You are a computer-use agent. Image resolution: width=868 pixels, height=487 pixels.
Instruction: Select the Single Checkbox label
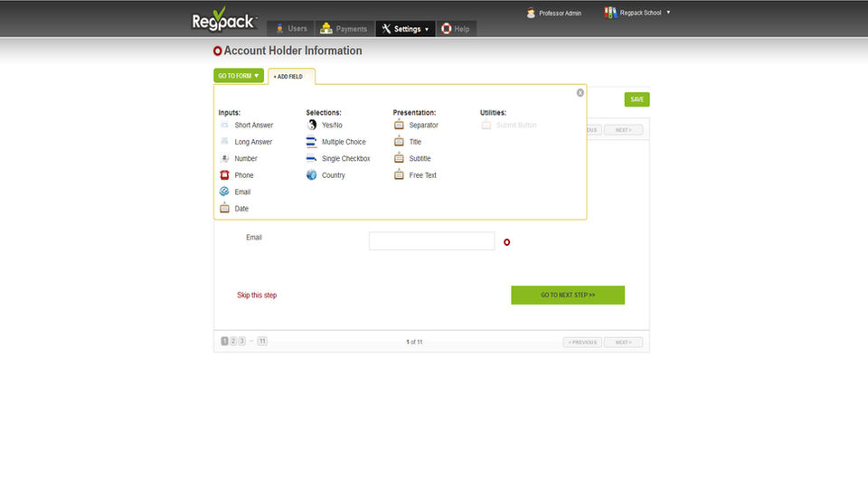(x=346, y=158)
